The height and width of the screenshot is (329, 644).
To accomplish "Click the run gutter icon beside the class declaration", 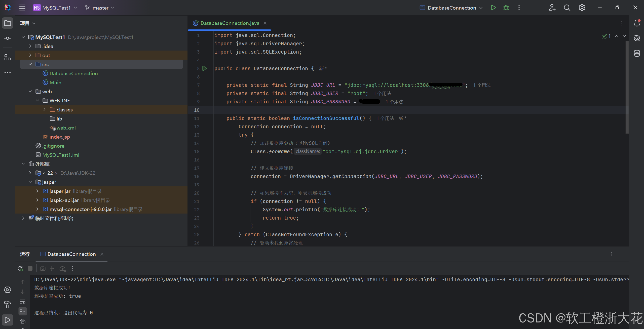I will coord(205,68).
